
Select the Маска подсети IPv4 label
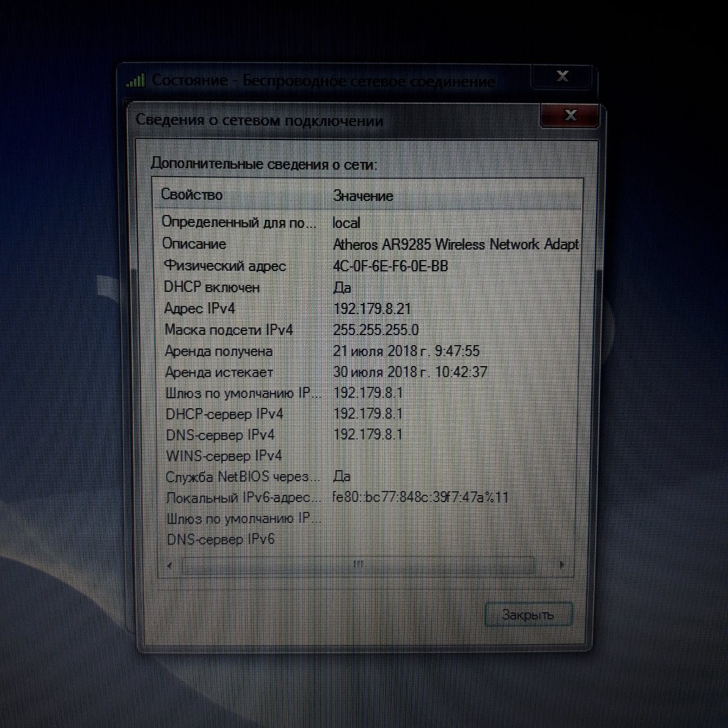point(229,330)
